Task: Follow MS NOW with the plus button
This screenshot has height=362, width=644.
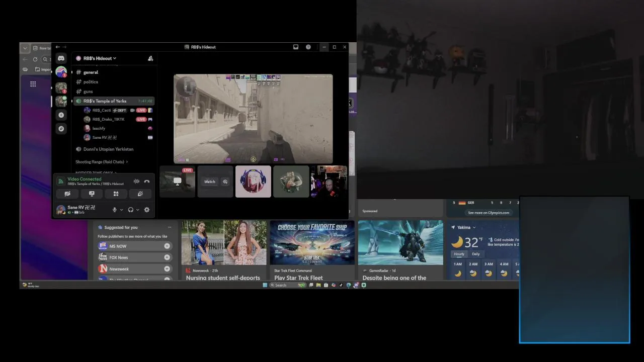Action: pos(167,246)
